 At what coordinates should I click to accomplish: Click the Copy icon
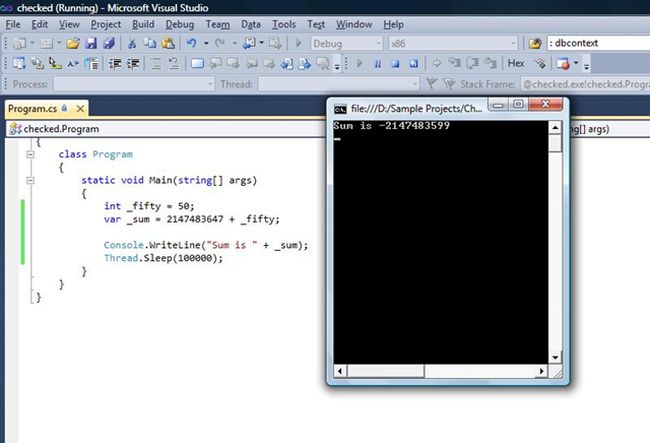150,43
